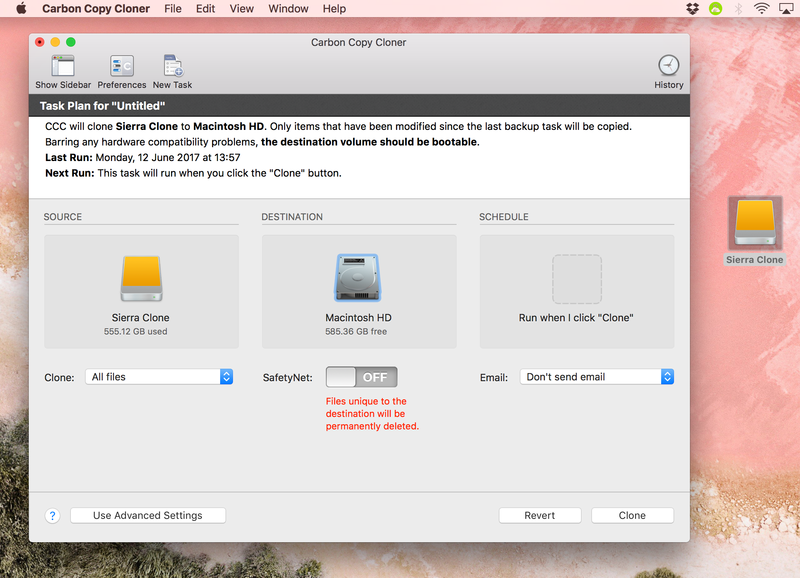This screenshot has width=800, height=578.
Task: Open the Clone All files dropdown
Action: [x=159, y=377]
